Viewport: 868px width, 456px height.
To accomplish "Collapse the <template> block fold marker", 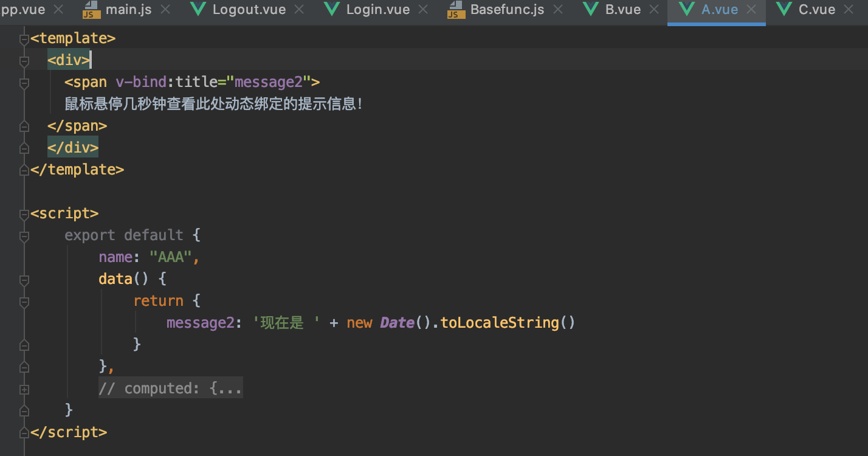I will (x=24, y=40).
